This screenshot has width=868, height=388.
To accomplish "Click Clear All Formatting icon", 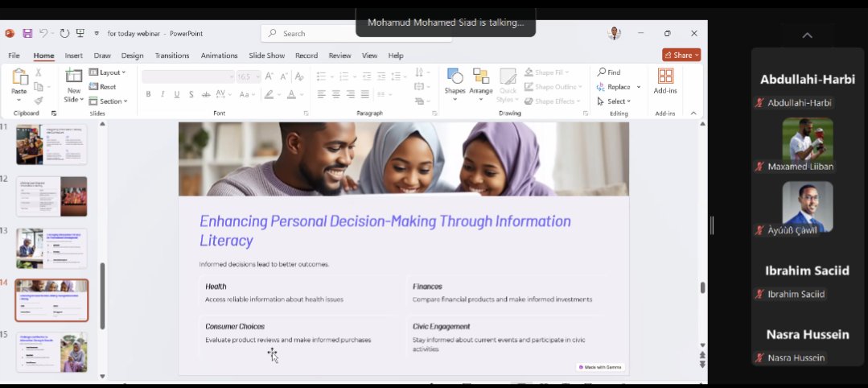I will click(x=299, y=76).
